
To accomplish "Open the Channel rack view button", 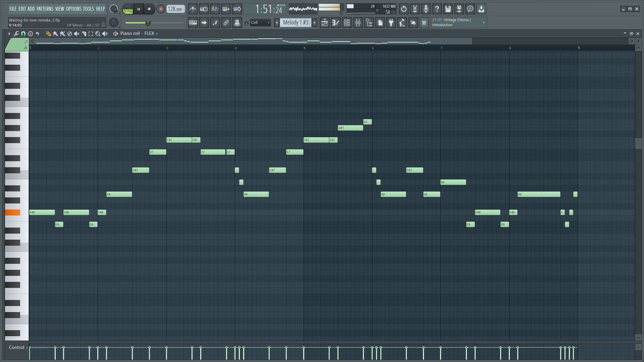I will (x=347, y=23).
